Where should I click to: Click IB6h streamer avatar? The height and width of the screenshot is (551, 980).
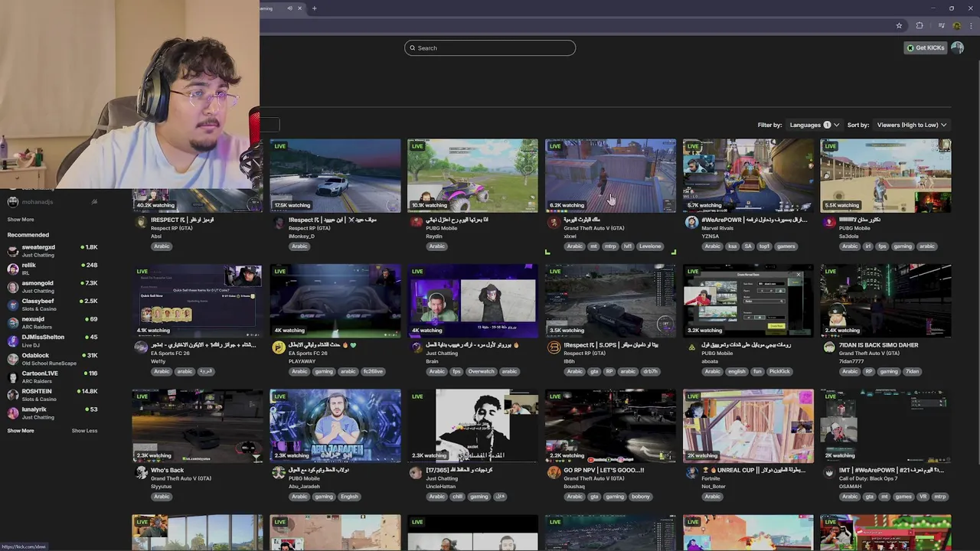click(554, 347)
